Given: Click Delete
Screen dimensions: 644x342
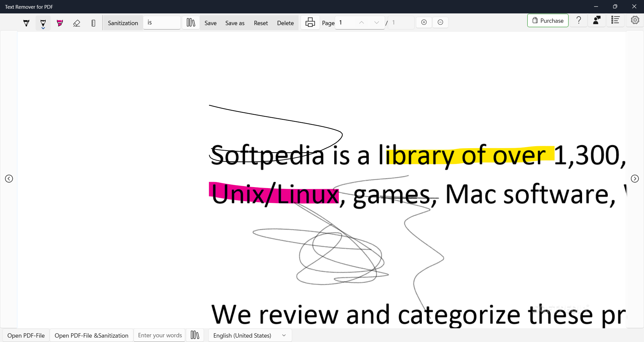Looking at the screenshot, I should coord(285,23).
